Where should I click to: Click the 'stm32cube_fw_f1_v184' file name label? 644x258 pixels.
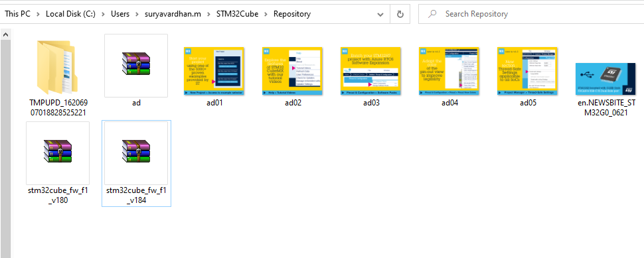coord(136,195)
